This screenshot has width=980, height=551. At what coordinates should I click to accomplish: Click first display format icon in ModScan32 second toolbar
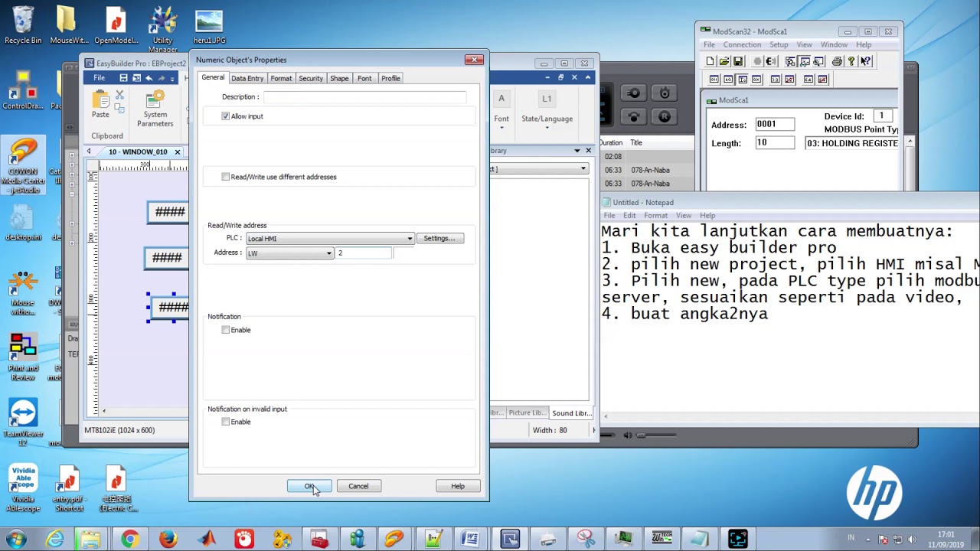pos(714,79)
